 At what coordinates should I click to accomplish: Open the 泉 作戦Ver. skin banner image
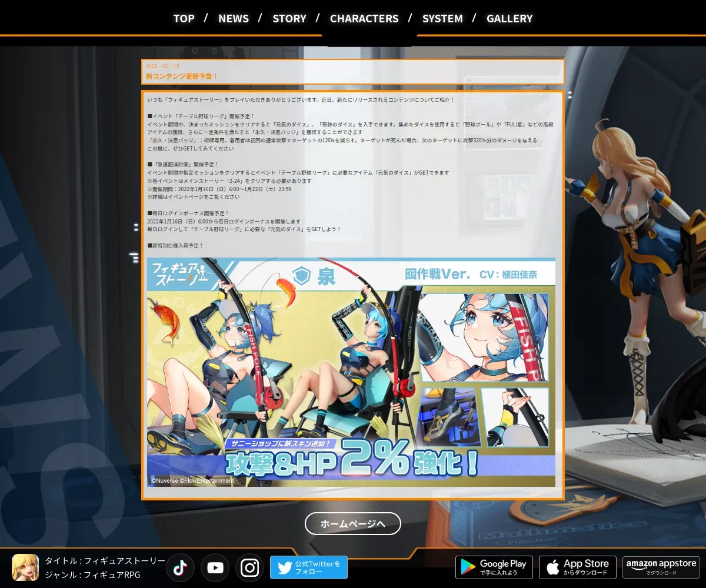coord(351,372)
